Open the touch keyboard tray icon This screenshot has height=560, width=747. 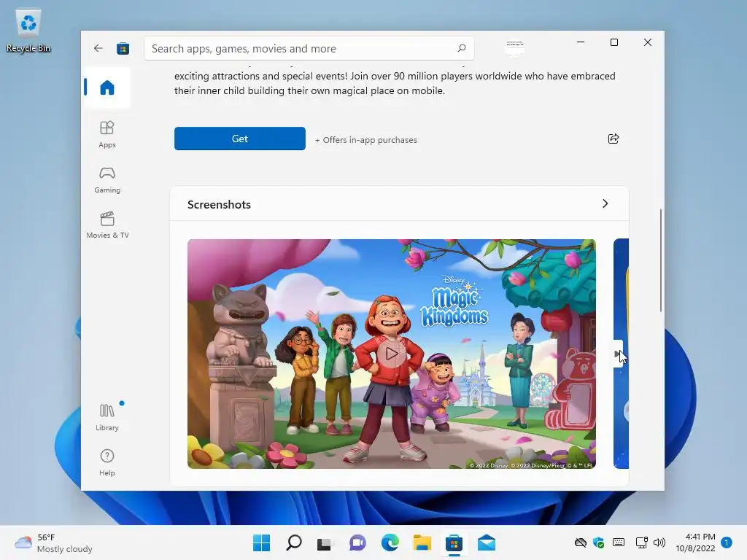pyautogui.click(x=619, y=542)
